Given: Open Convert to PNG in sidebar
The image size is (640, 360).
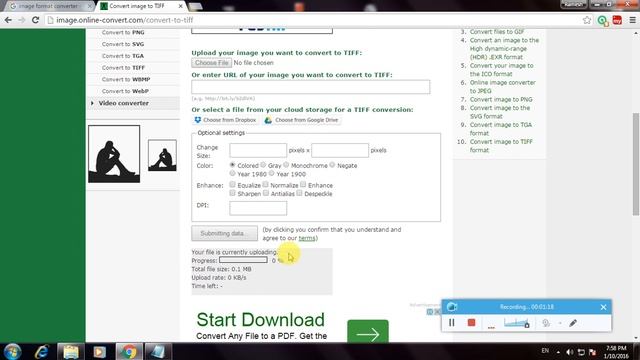Looking at the screenshot, I should (x=123, y=32).
